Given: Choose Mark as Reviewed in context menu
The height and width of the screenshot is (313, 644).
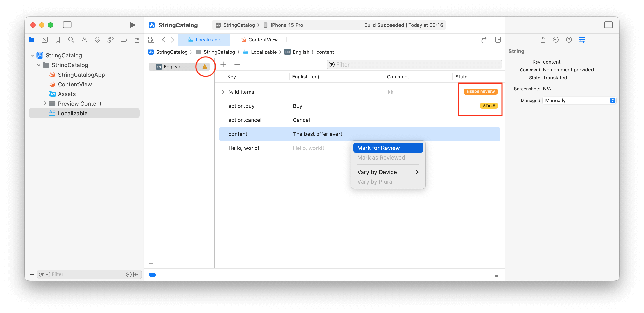Looking at the screenshot, I should 388,158.
